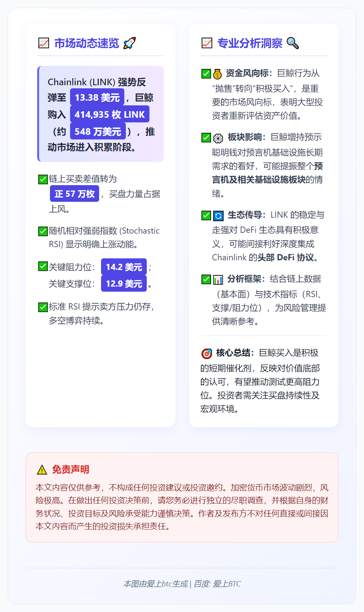Screen dimensions: 364x612
Task: Click the chart icon beside 市场动态速览
Action: (44, 43)
